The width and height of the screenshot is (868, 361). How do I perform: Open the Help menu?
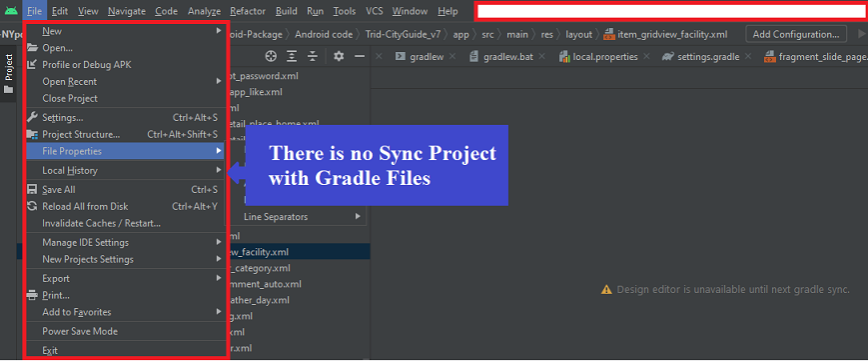pyautogui.click(x=447, y=11)
